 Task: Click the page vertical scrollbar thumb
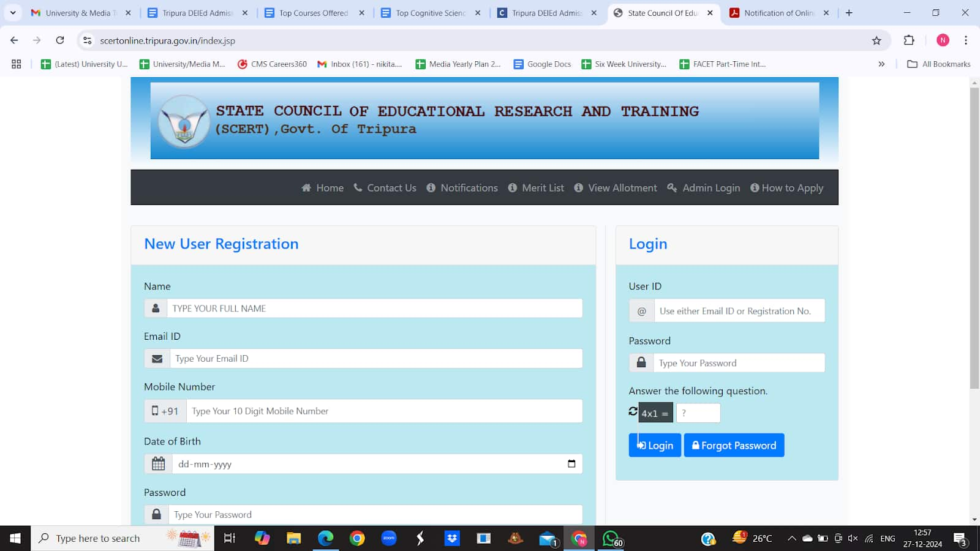(x=974, y=239)
